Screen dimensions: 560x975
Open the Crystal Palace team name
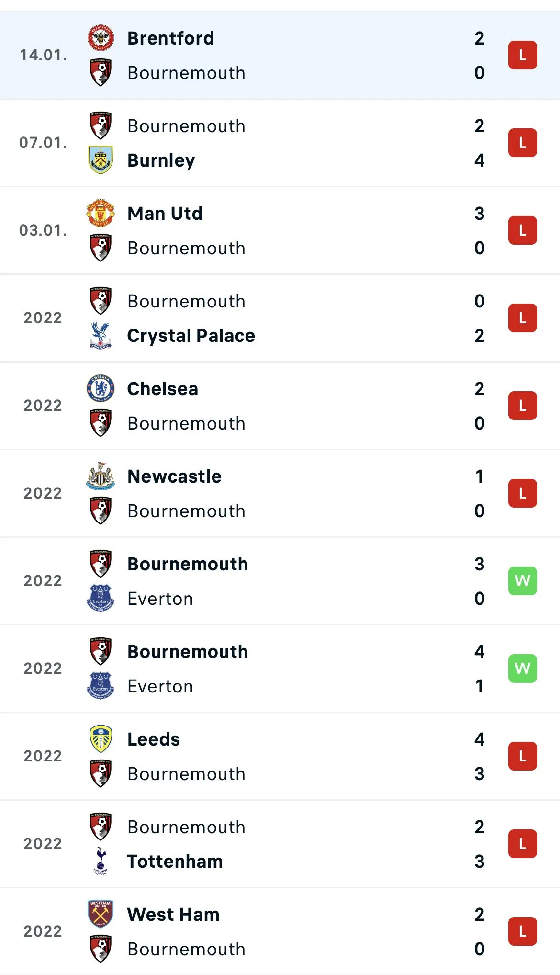click(x=191, y=336)
